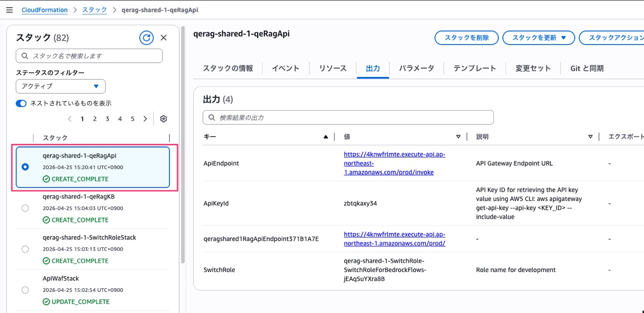
Task: Refresh the stack list
Action: pos(146,37)
